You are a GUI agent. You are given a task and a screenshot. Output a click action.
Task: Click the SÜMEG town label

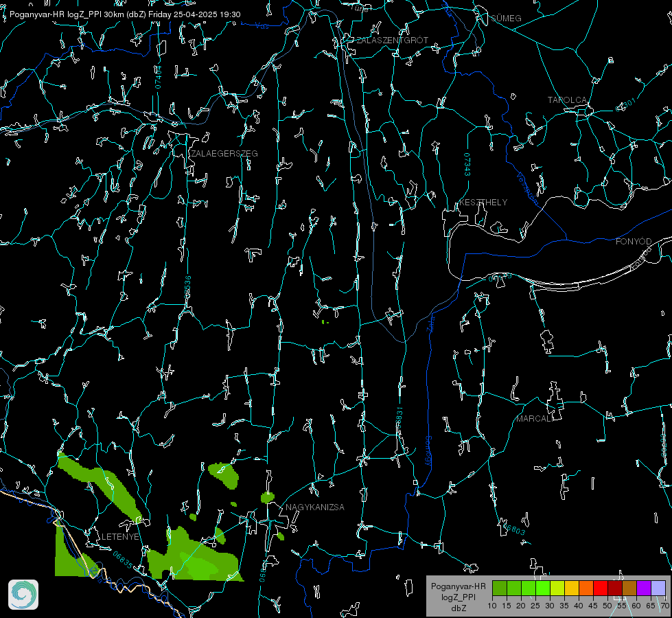pyautogui.click(x=506, y=18)
